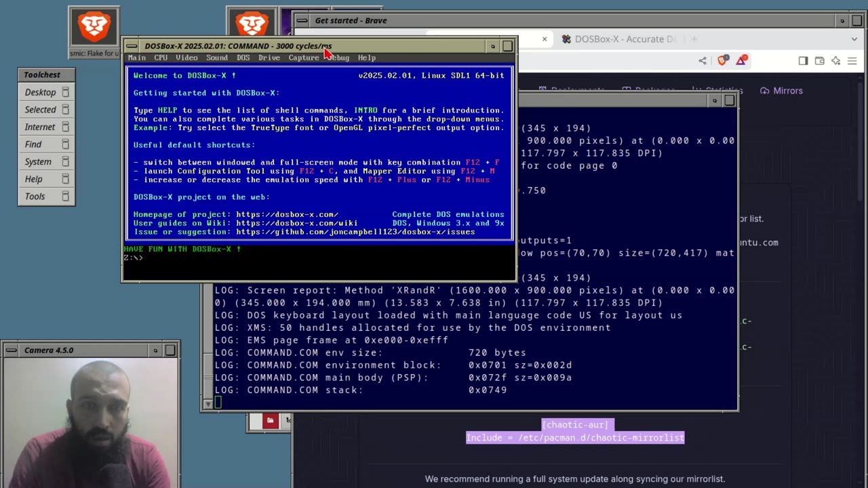The width and height of the screenshot is (868, 488).
Task: Click the share icon in Brave address bar
Action: [703, 60]
